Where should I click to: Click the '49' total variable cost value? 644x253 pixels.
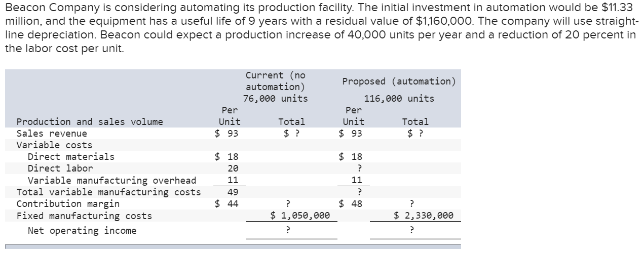232,192
